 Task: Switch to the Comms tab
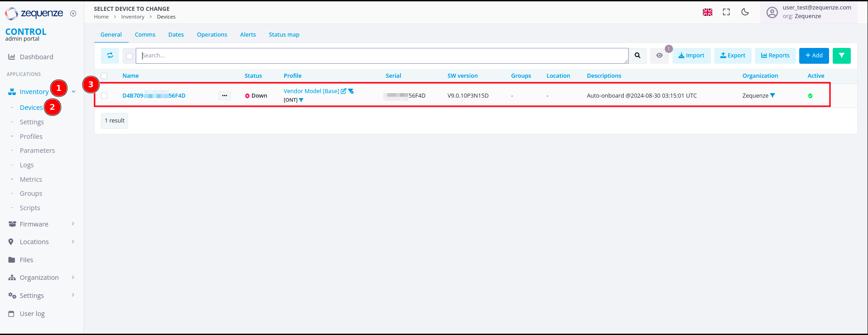(x=145, y=35)
